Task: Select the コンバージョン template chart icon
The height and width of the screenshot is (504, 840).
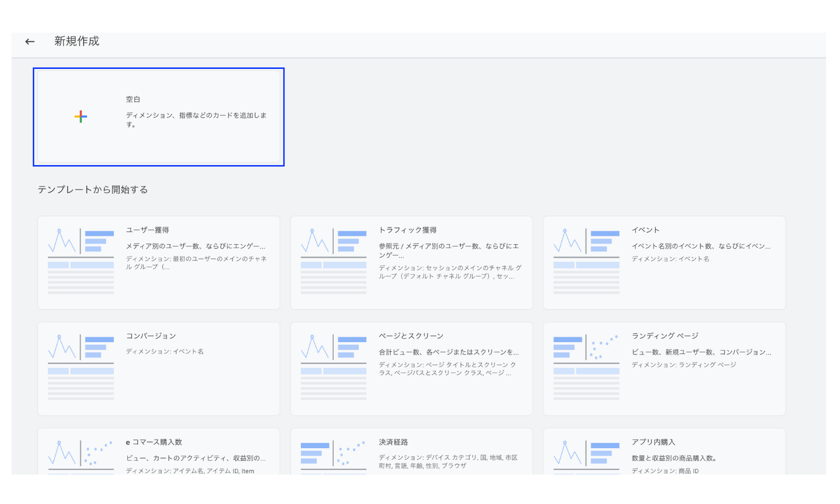Action: (81, 367)
